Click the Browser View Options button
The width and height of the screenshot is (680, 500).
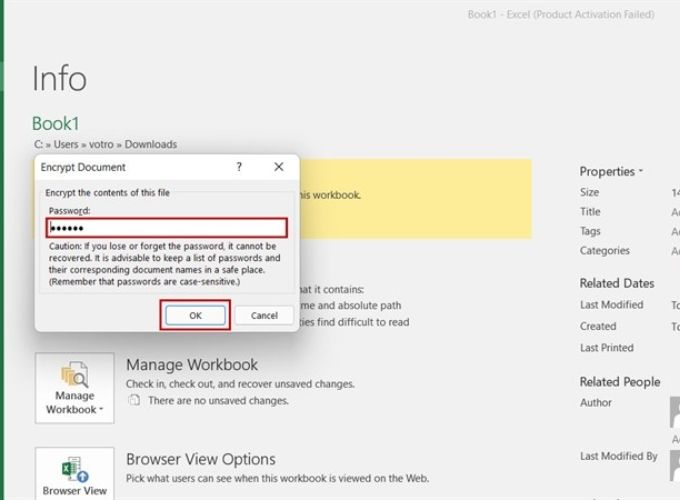tap(75, 474)
